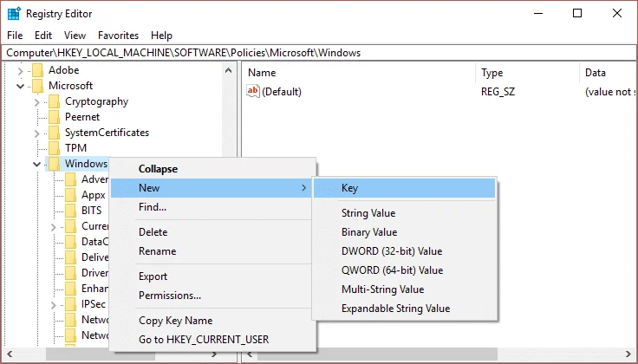Choose Delete in the context menu
Image resolution: width=638 pixels, height=364 pixels.
(x=213, y=231)
